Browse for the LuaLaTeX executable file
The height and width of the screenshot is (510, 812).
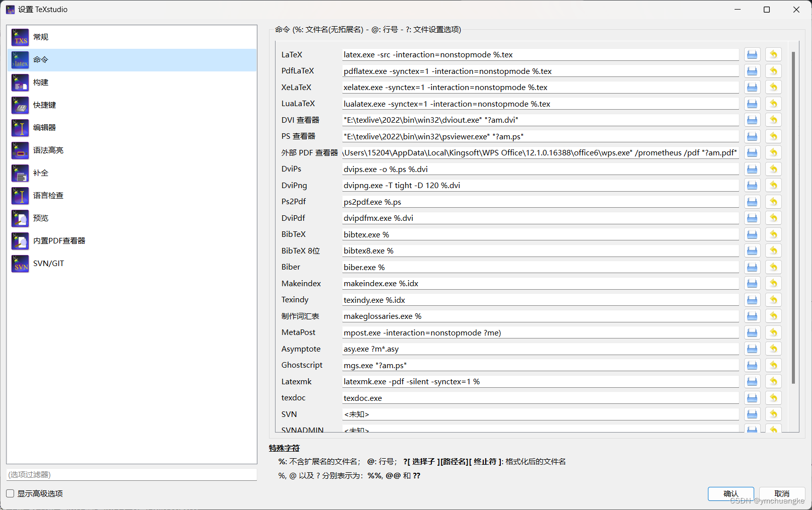pos(752,104)
